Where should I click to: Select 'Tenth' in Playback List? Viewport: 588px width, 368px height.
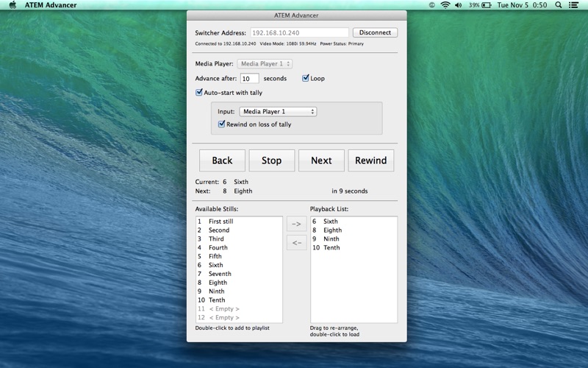(x=354, y=247)
